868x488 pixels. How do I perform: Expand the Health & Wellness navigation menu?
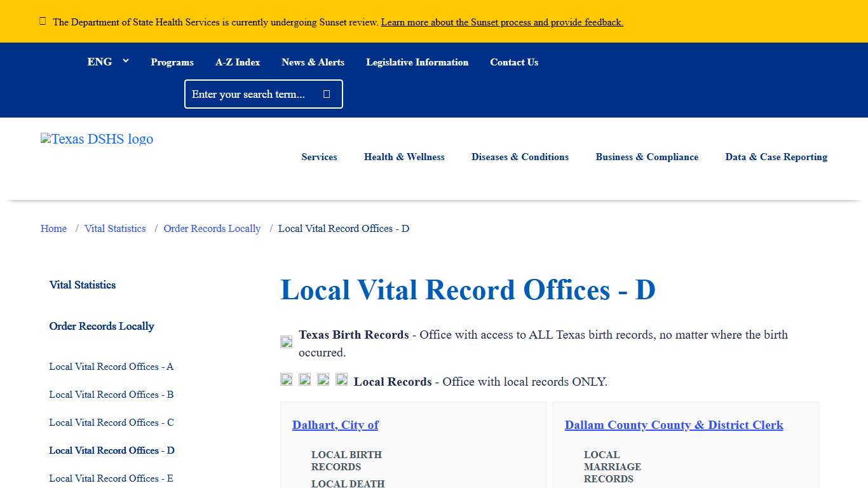[x=404, y=157]
